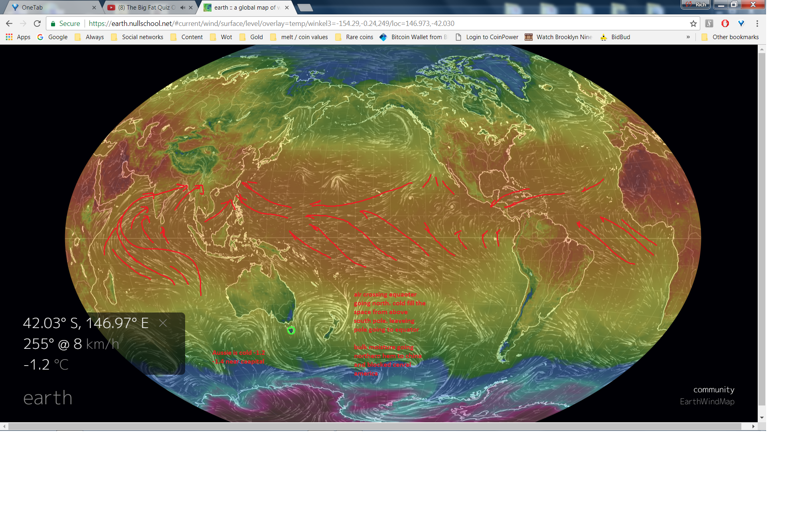The image size is (798, 532).
Task: Close the location readout with the X
Action: coord(163,323)
